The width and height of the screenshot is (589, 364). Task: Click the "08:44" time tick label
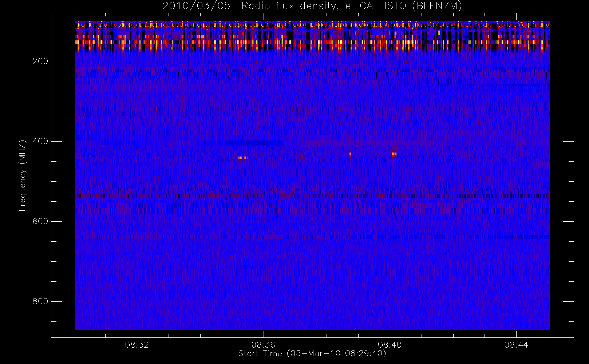pyautogui.click(x=516, y=345)
